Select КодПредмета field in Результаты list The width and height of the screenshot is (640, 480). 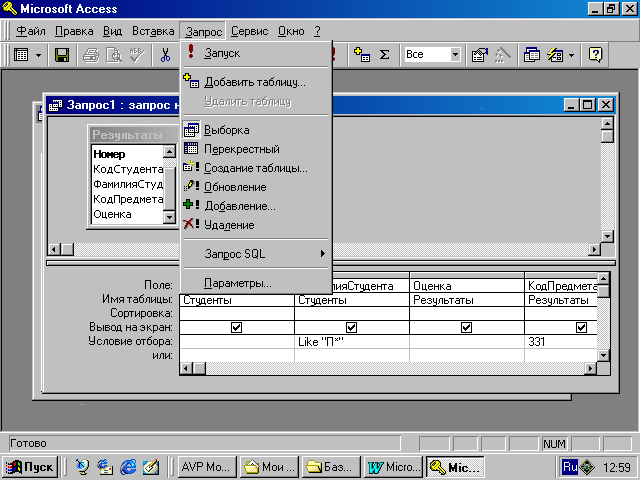point(128,199)
